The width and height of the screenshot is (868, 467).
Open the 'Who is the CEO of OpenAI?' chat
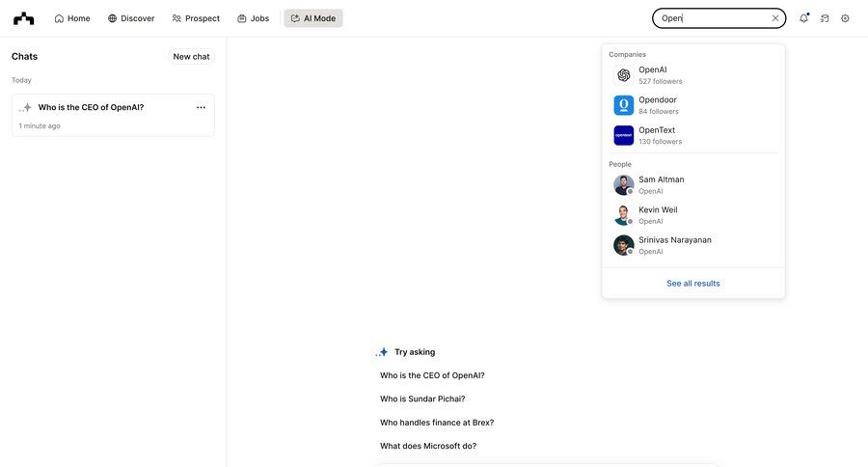coord(113,115)
